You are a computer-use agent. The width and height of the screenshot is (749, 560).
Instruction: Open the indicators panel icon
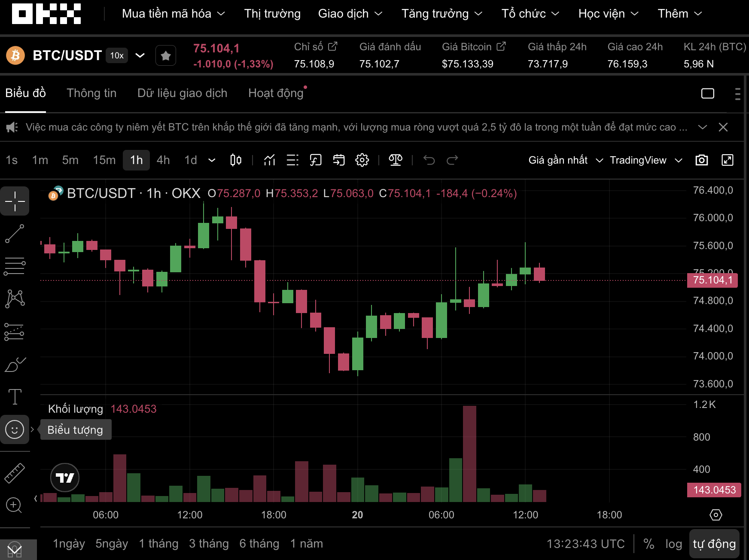click(x=269, y=160)
